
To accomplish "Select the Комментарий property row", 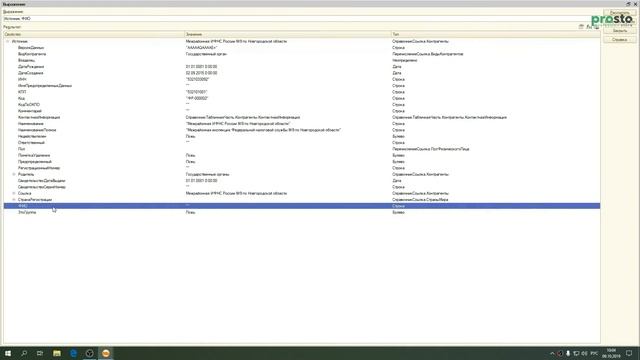I will (302, 111).
